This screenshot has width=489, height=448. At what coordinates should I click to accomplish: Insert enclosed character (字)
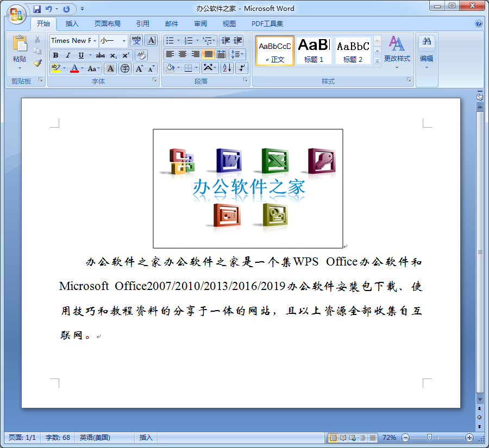[x=125, y=68]
